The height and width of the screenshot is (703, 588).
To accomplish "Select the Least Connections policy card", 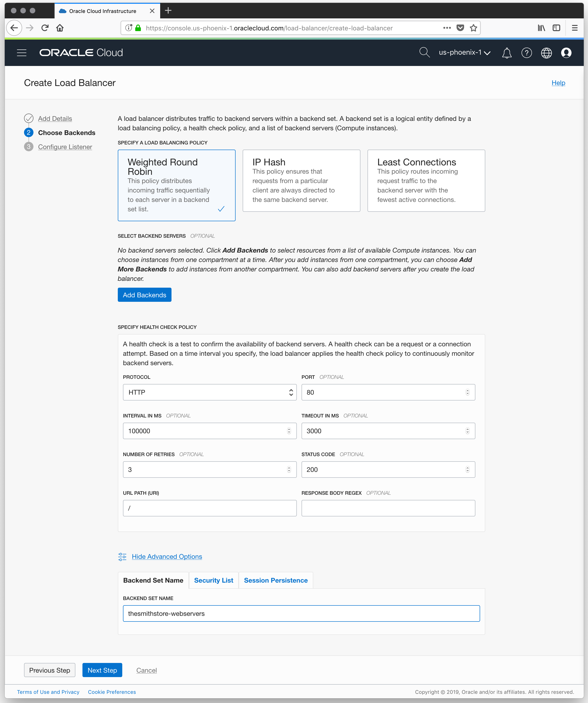I will [426, 181].
